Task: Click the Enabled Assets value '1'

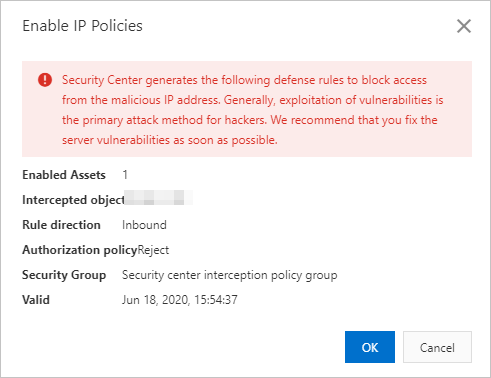Action: pyautogui.click(x=125, y=175)
